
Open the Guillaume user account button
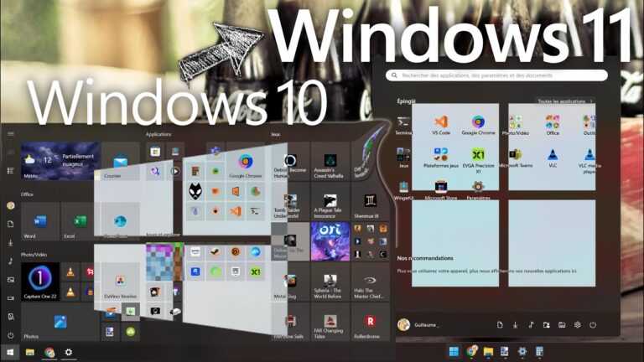[x=418, y=324]
